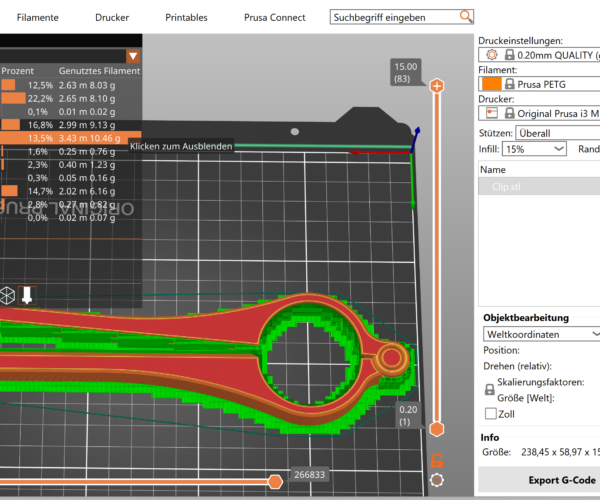Click the print settings cog icon
The image size is (600, 500).
coord(492,55)
